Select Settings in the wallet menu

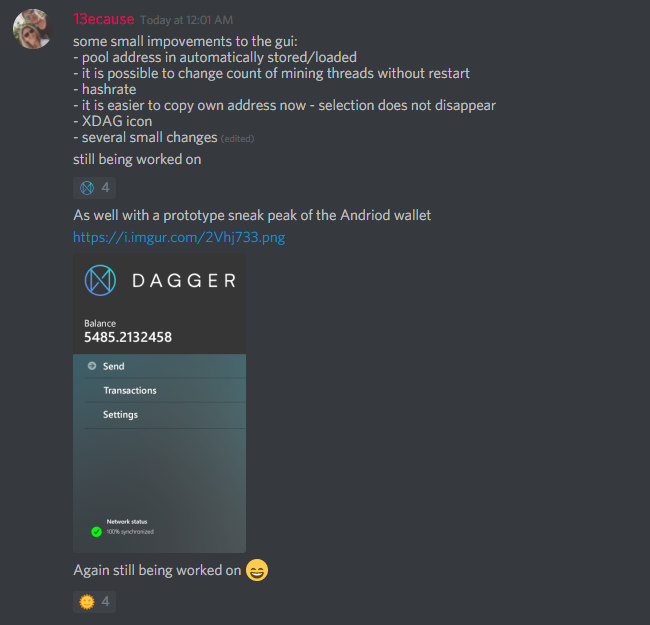[120, 415]
